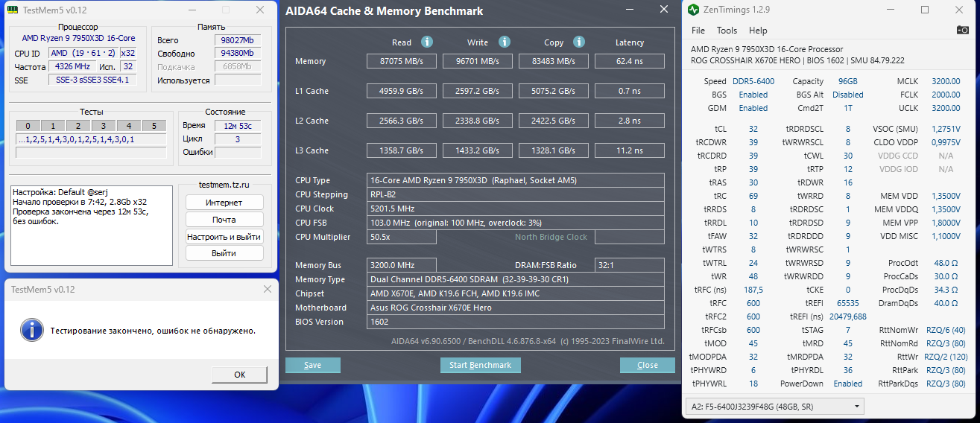Click the blue info icon in TestMem5 dialog
The width and height of the screenshot is (980, 423).
pyautogui.click(x=31, y=330)
